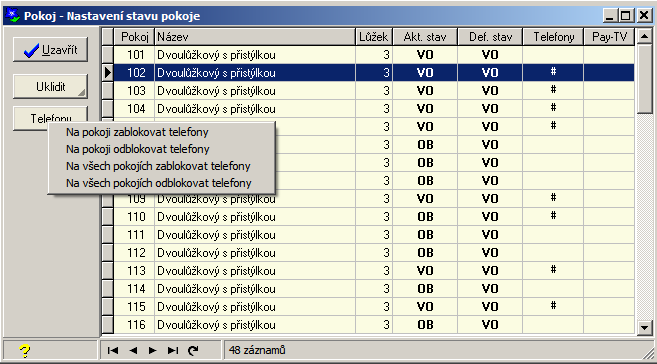Select Na všech pokojích zablokovat telefony
The width and height of the screenshot is (657, 364).
(x=158, y=166)
